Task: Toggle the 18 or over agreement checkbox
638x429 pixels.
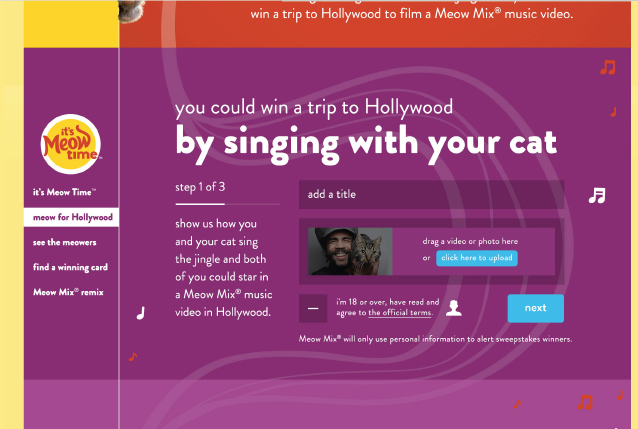Action: (x=313, y=309)
